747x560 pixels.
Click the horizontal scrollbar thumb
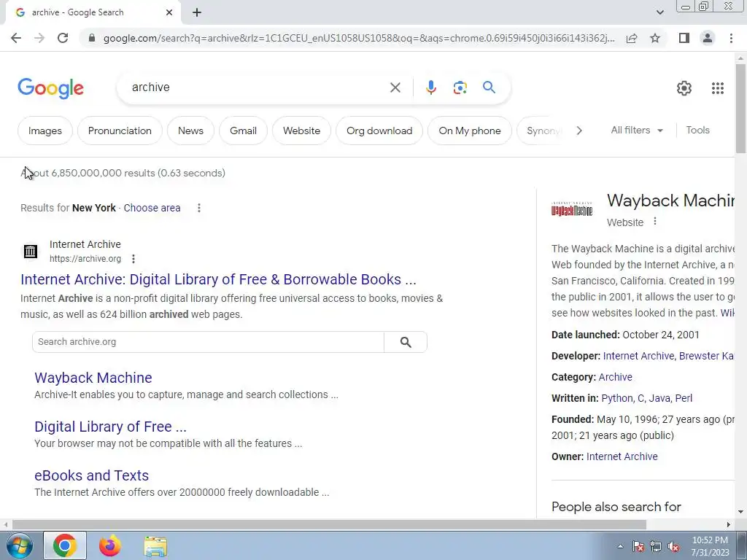click(329, 525)
